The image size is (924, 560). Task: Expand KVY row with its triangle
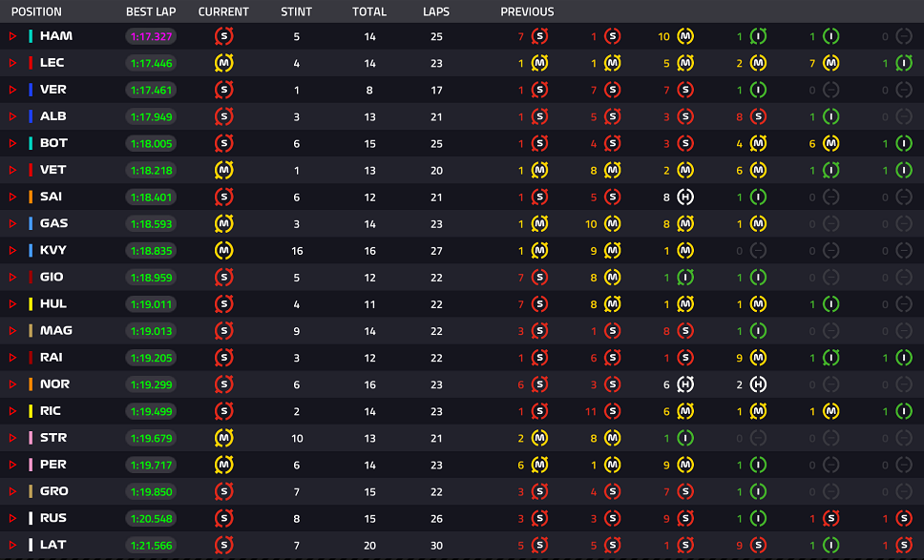coord(12,250)
